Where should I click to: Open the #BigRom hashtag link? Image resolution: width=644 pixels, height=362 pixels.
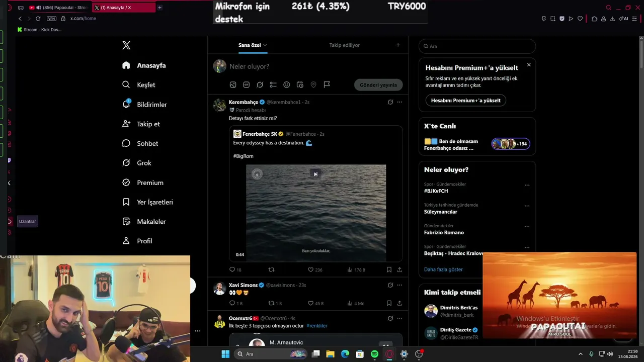[243, 156]
